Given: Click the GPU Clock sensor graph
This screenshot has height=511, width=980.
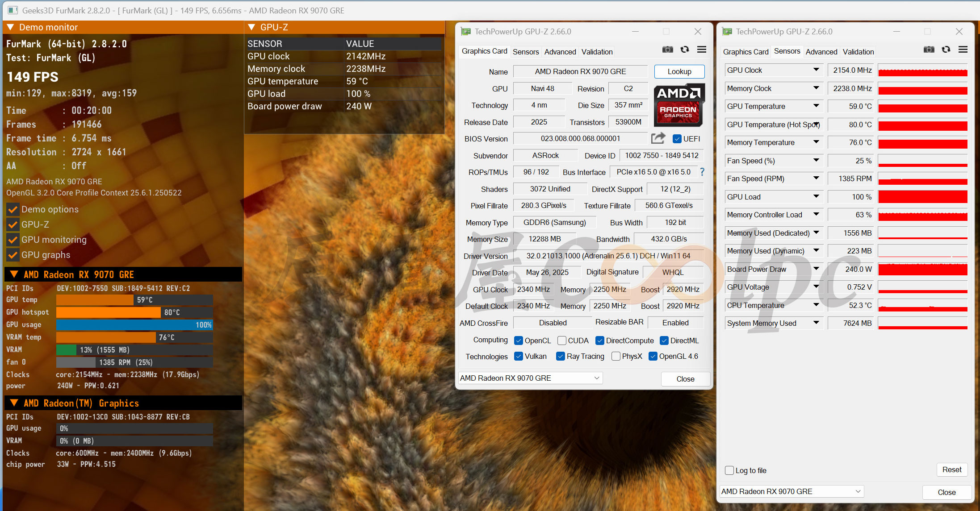Looking at the screenshot, I should pos(922,70).
